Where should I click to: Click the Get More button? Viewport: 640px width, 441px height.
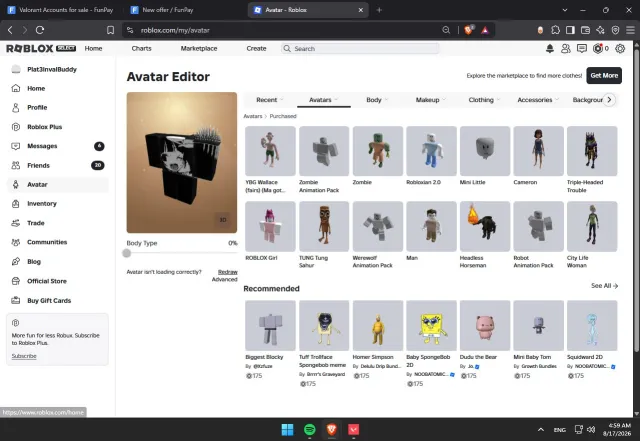[x=604, y=76]
